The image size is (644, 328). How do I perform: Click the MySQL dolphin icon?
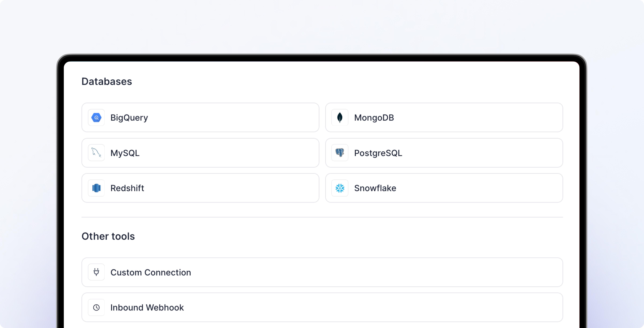(96, 153)
